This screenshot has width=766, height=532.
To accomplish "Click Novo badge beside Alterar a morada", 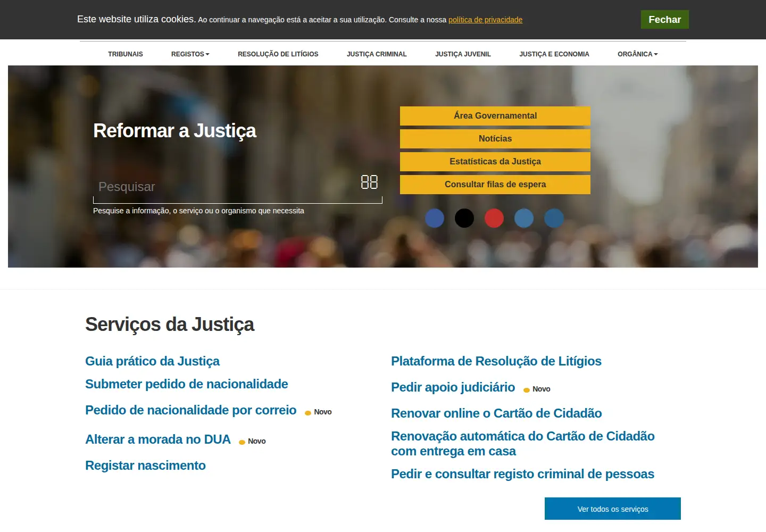I will coord(253,442).
